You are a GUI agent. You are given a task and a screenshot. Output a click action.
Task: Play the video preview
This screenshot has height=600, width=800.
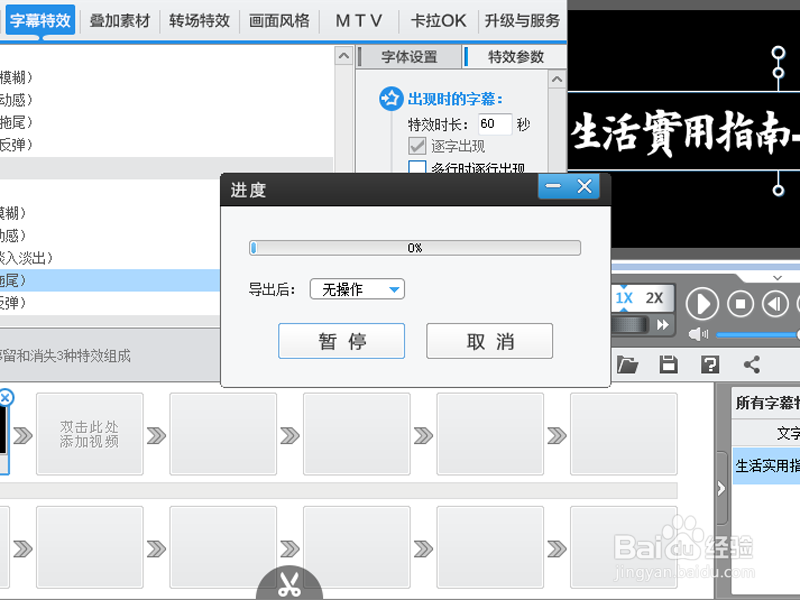coord(702,304)
